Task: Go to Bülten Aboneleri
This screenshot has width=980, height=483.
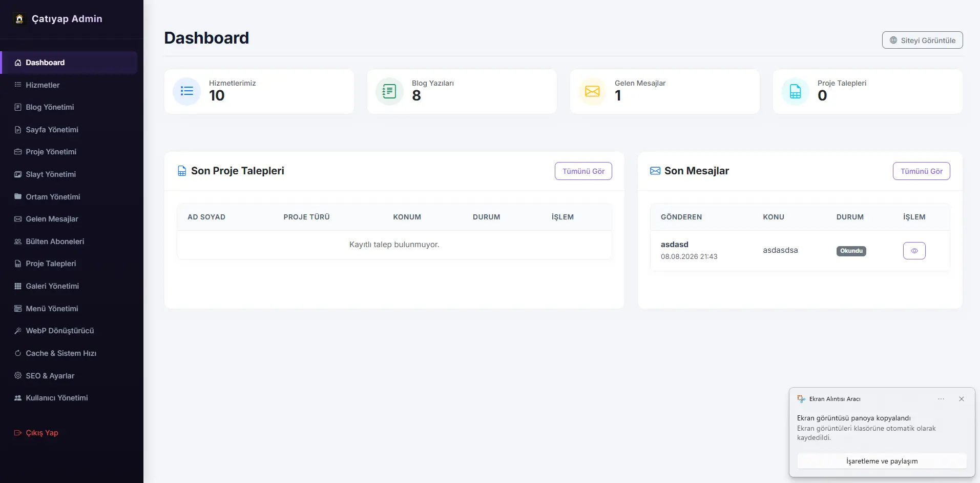Action: pos(70,241)
